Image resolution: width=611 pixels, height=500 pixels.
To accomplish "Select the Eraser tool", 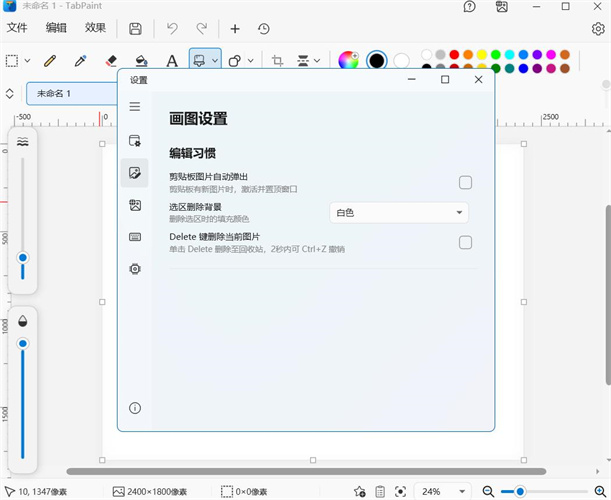I will coord(111,61).
